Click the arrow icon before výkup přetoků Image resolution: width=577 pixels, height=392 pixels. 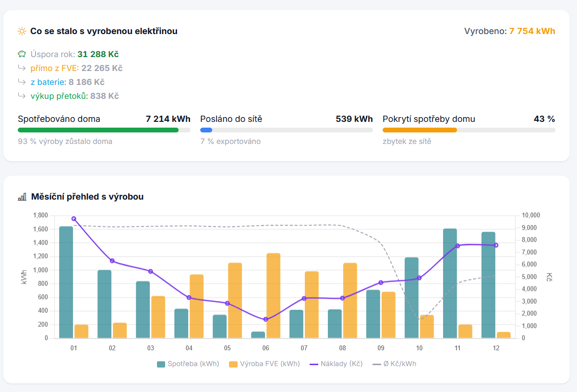tap(22, 96)
